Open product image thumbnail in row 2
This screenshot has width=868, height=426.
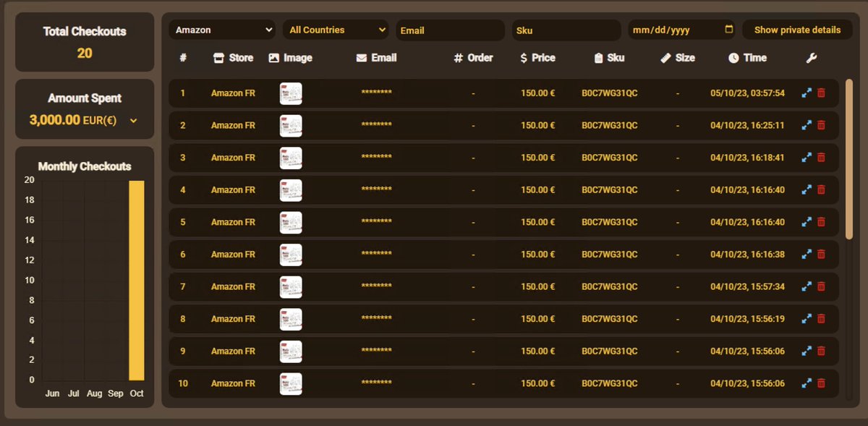[291, 125]
